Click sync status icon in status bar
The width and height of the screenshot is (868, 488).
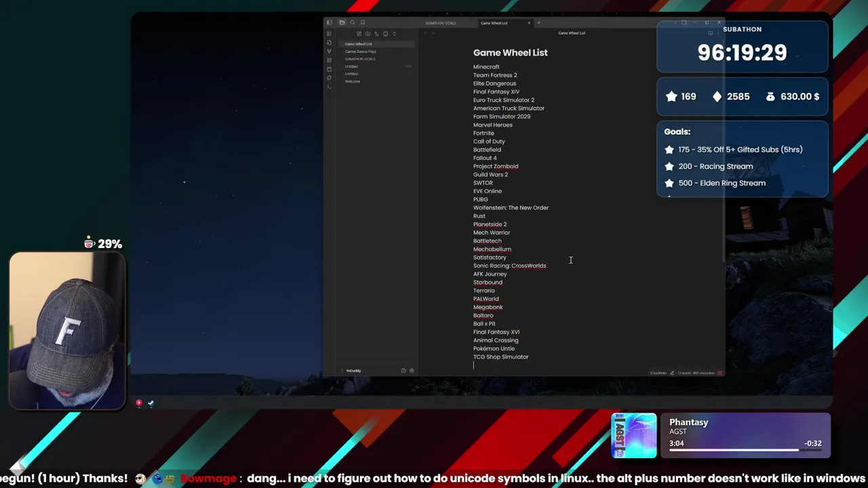(719, 373)
